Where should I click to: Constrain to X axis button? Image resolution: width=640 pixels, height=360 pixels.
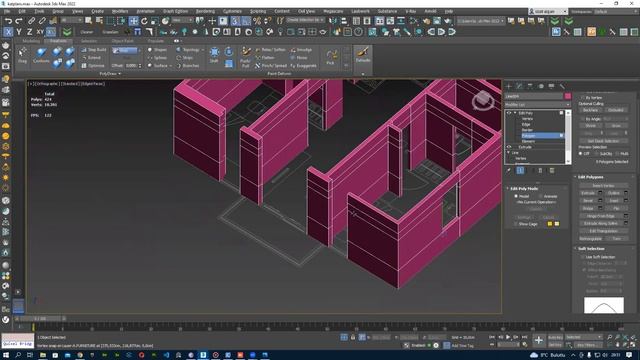tap(8, 32)
